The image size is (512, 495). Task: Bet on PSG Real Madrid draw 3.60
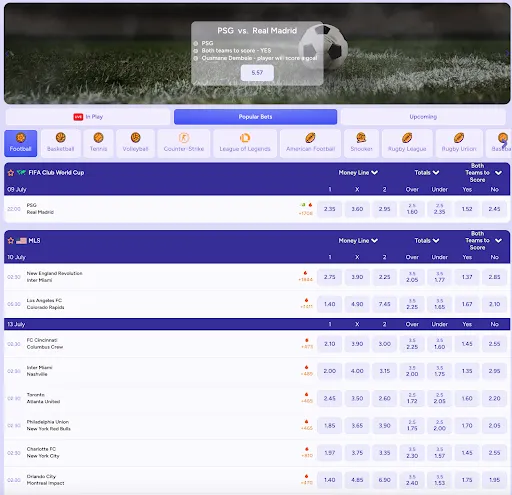[x=357, y=209]
